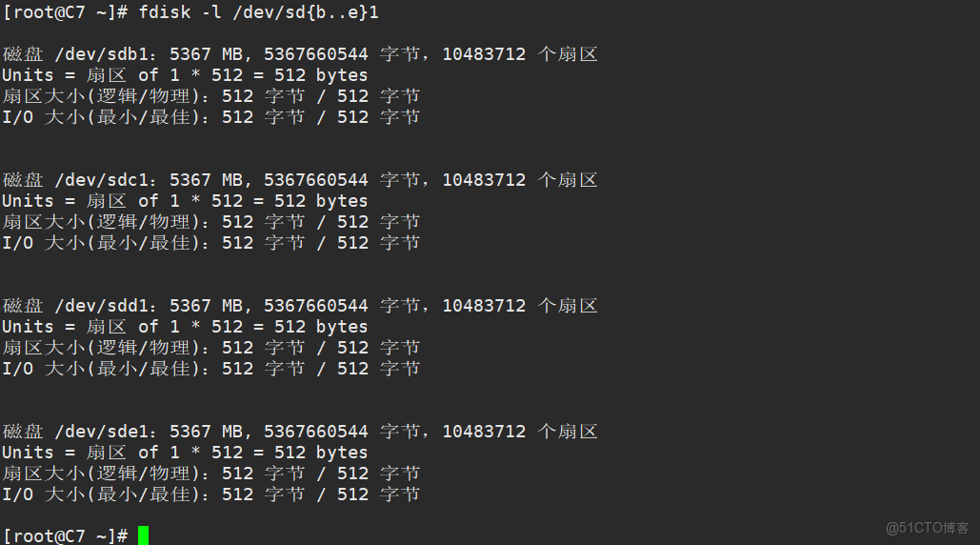Click the /dev/sdc1 device path

107,180
